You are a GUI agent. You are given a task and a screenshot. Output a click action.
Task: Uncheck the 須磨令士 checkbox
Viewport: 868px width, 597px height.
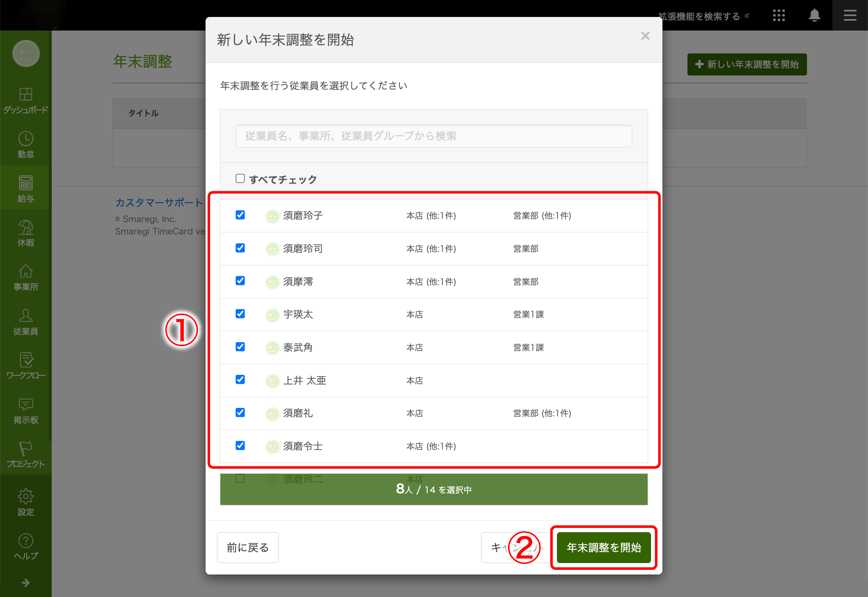coord(240,446)
